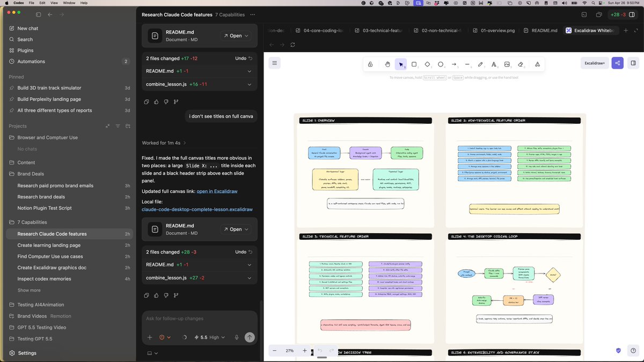The image size is (644, 362).
Task: Open Plugins in the Codex sidebar
Action: point(25,50)
